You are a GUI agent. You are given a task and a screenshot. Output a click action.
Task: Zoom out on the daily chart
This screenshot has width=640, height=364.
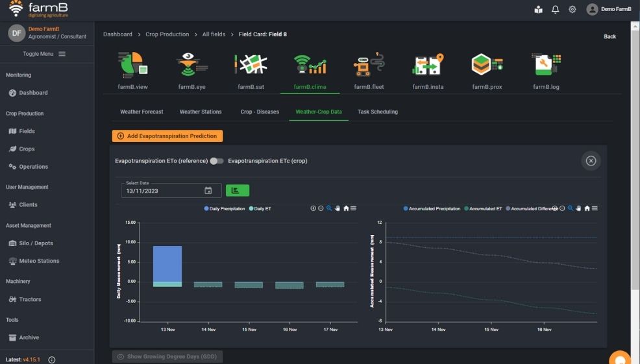321,208
